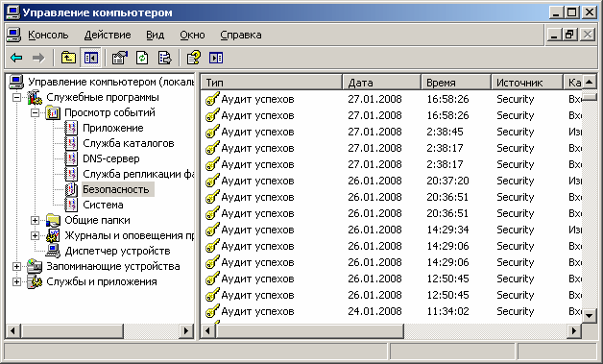Screen dimensions: 603x364
Task: Sort by the Тип column header
Action: (272, 83)
